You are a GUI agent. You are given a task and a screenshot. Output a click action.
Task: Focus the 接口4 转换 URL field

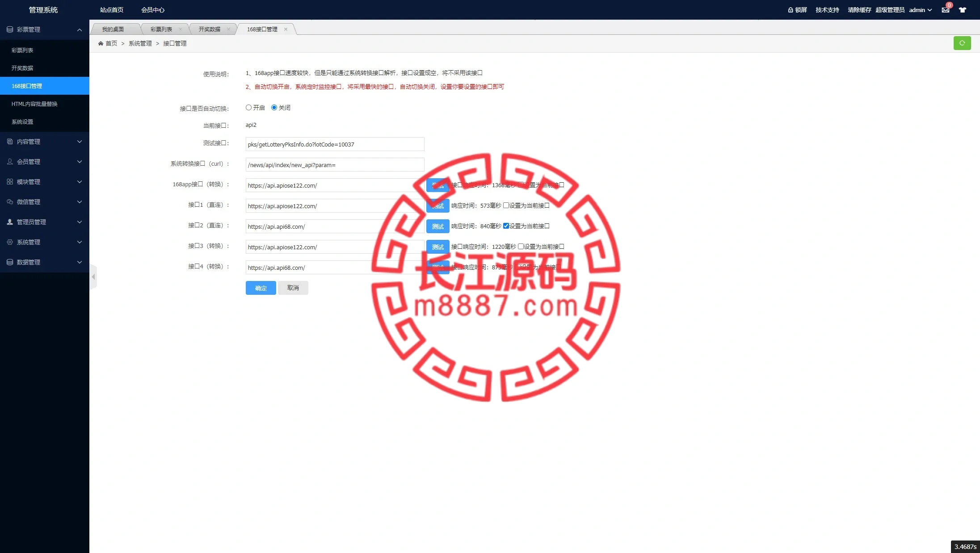[x=335, y=268]
